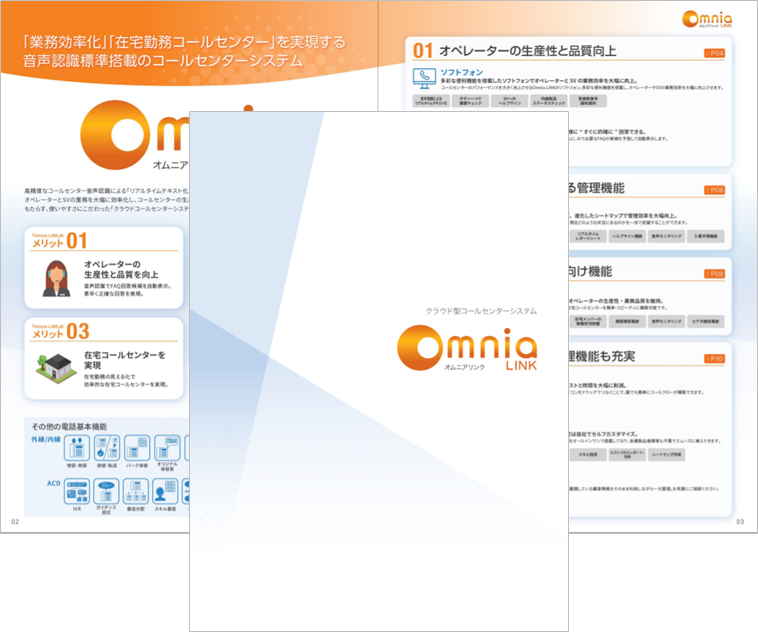This screenshot has height=632, width=758.
Task: Click the シートマップ作成 gray tag
Action: (667, 455)
